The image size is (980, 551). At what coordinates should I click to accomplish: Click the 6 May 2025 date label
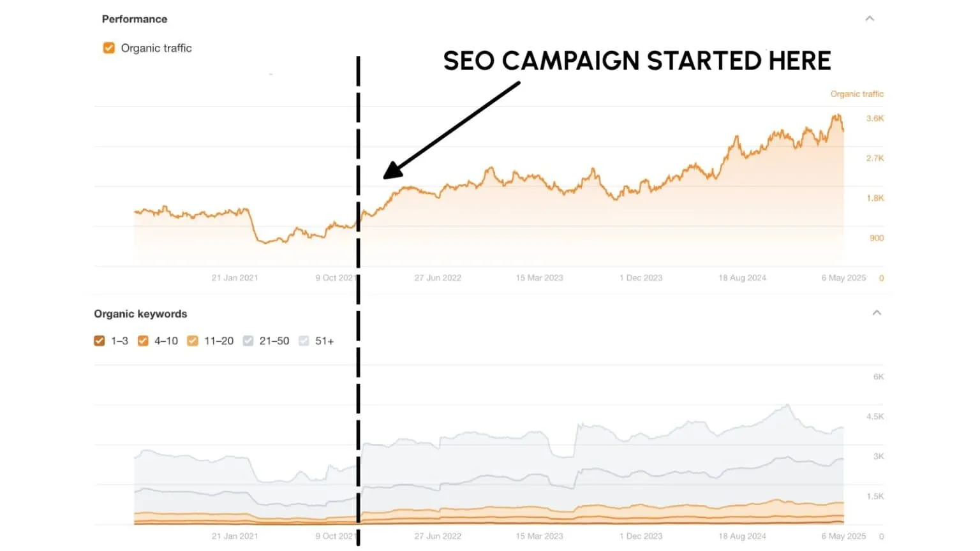[843, 277]
